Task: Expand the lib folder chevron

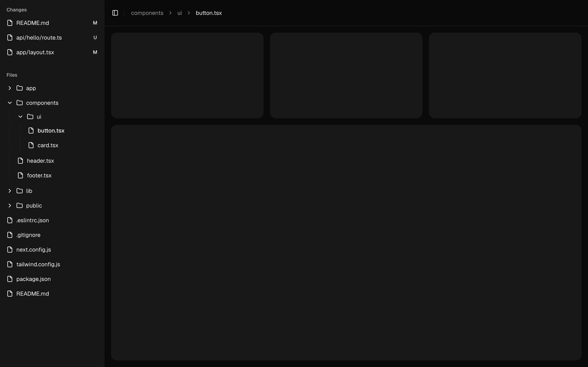Action: click(x=10, y=191)
